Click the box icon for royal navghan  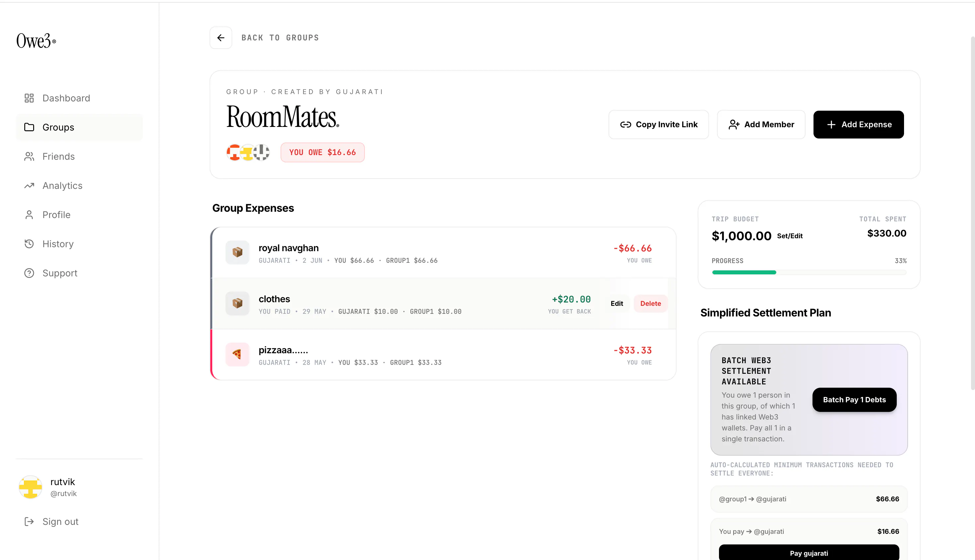tap(237, 252)
